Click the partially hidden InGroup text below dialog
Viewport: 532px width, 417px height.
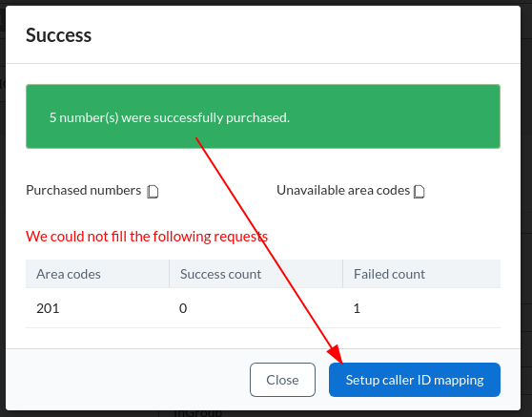point(197,413)
